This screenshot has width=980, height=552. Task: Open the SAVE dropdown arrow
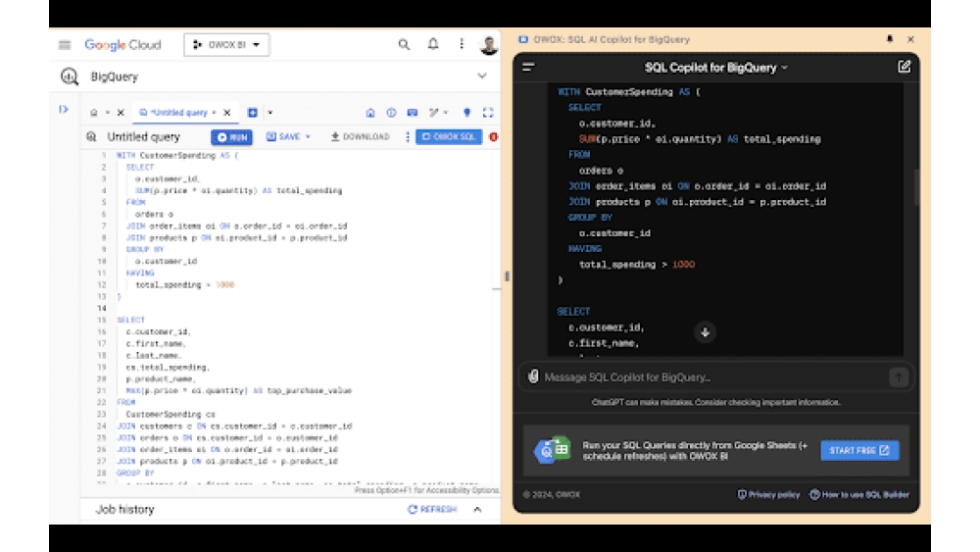[308, 136]
